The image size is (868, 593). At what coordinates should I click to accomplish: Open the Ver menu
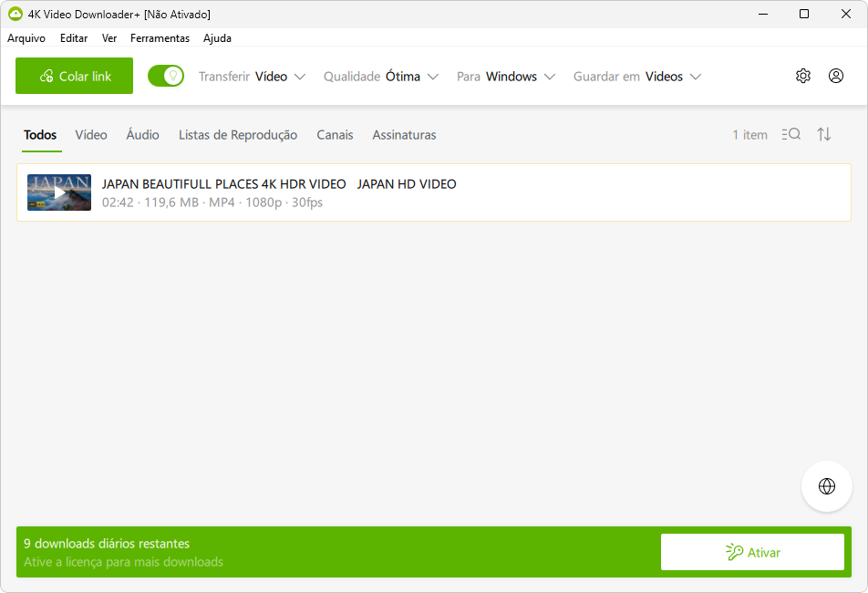[x=109, y=38]
